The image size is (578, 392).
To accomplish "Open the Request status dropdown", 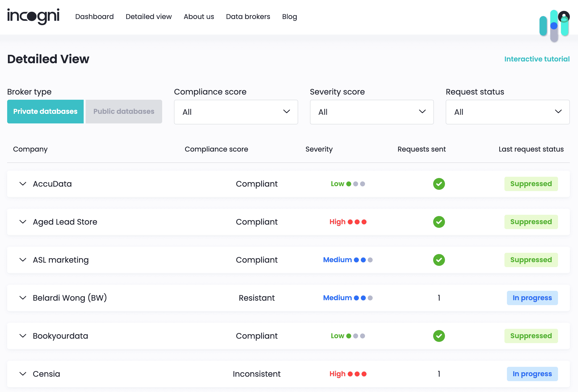I will 508,112.
